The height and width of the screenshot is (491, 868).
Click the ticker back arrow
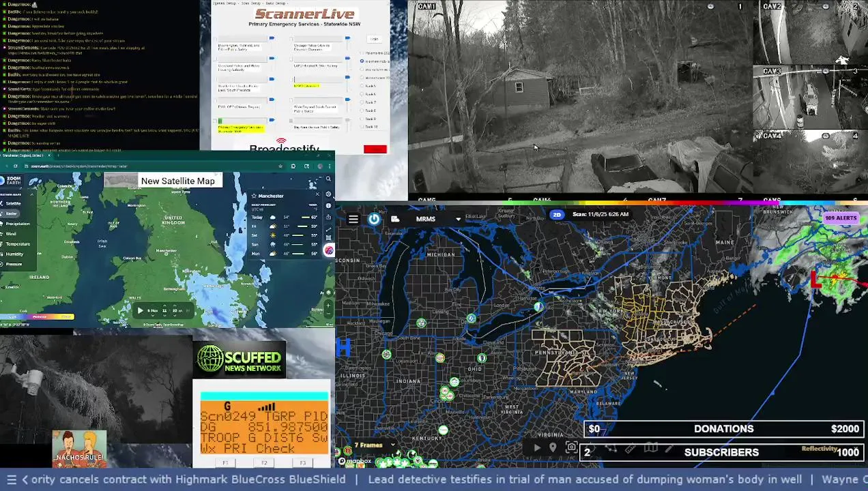pyautogui.click(x=25, y=479)
